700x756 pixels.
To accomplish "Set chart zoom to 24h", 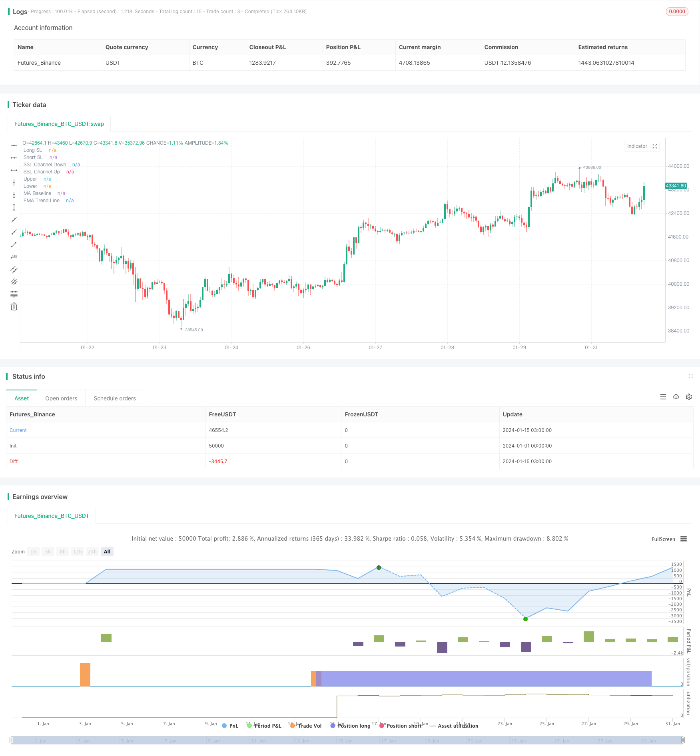I will click(92, 552).
